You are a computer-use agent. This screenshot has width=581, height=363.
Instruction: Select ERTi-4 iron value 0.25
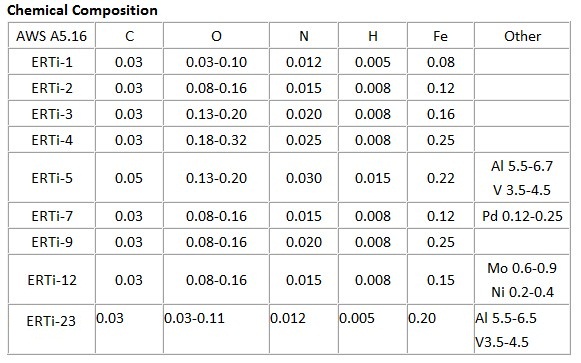pyautogui.click(x=441, y=140)
